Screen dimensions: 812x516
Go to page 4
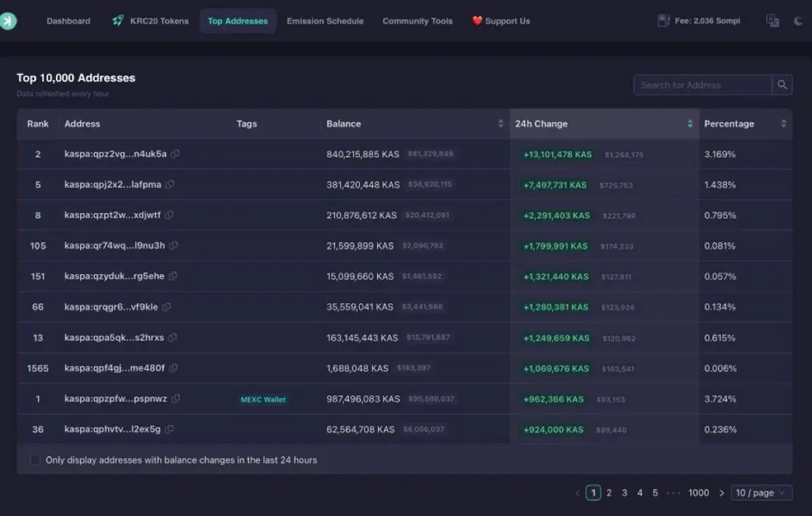point(640,493)
